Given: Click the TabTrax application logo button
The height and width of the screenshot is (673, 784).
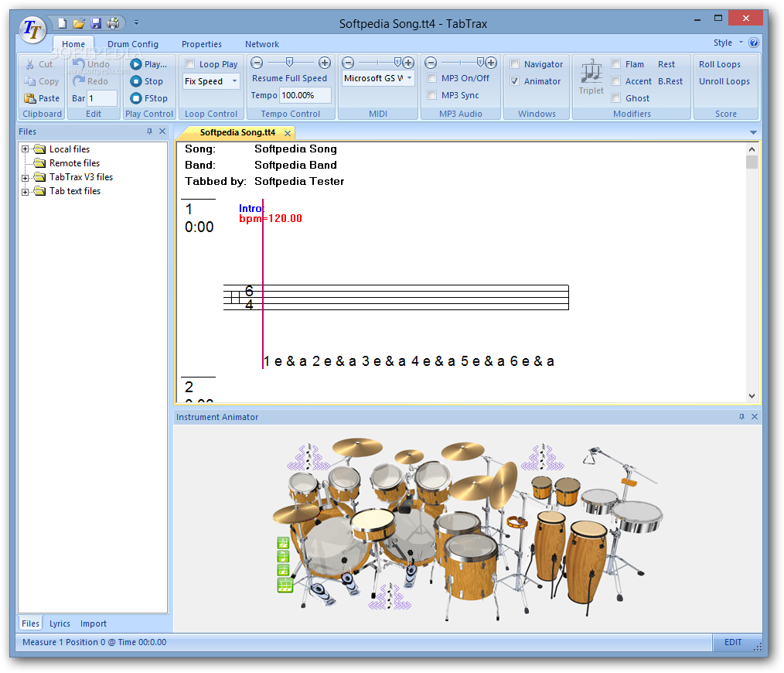Looking at the screenshot, I should click(33, 29).
